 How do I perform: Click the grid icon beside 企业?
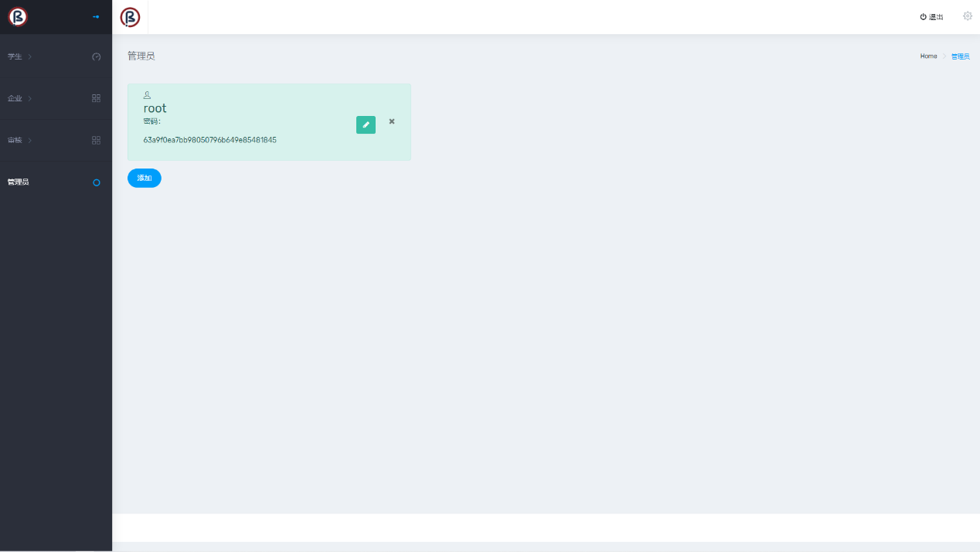96,98
